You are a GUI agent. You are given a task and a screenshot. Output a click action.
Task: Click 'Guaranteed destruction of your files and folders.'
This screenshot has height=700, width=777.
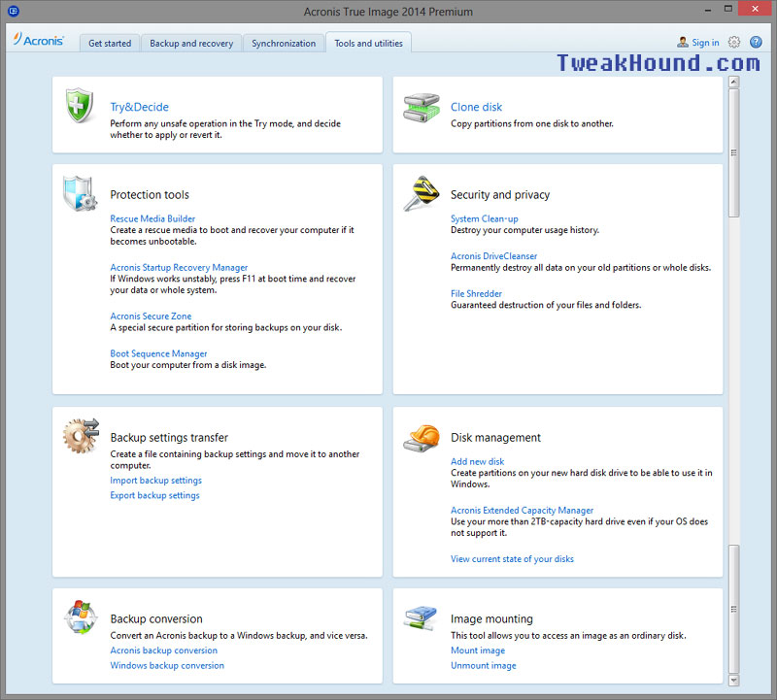click(546, 305)
